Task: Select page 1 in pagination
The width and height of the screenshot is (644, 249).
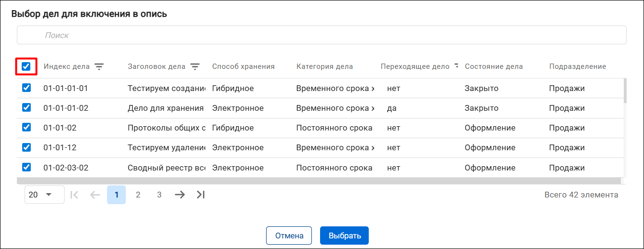Action: coord(116,195)
